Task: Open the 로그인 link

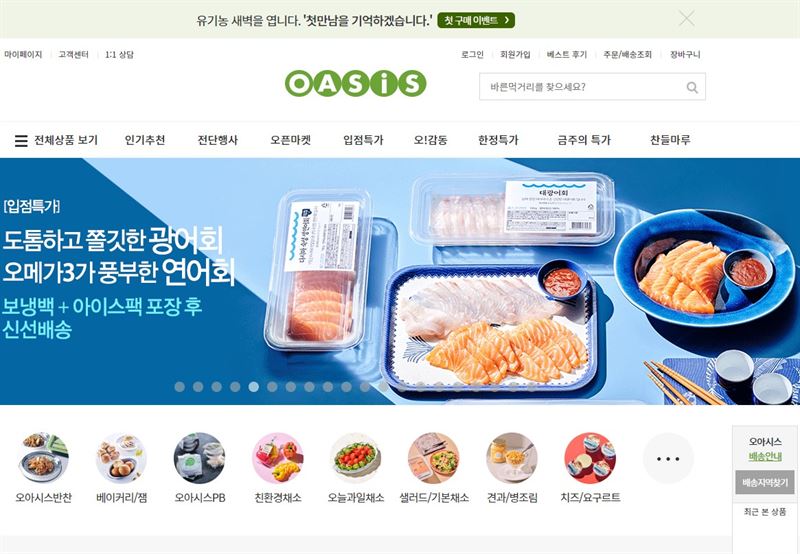Action: tap(472, 55)
